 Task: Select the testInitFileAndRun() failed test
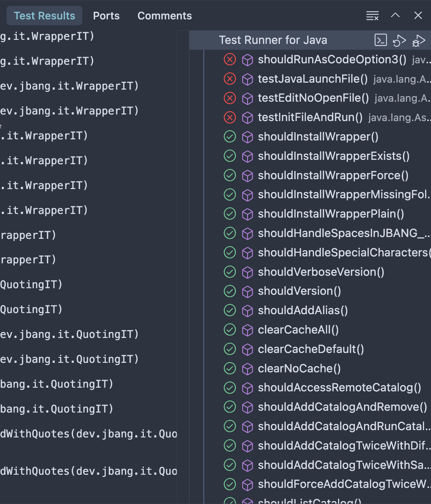(310, 117)
